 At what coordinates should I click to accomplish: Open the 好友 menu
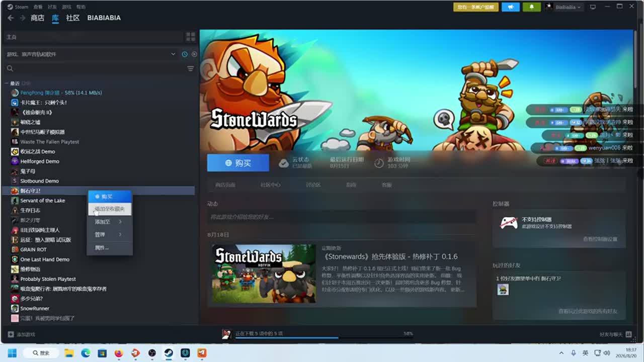tap(52, 7)
